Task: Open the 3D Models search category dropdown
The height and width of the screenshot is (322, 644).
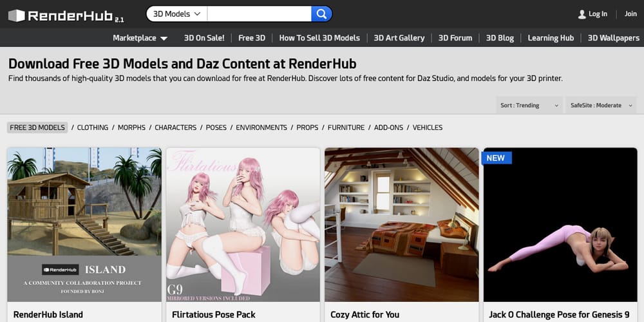Action: pos(177,14)
